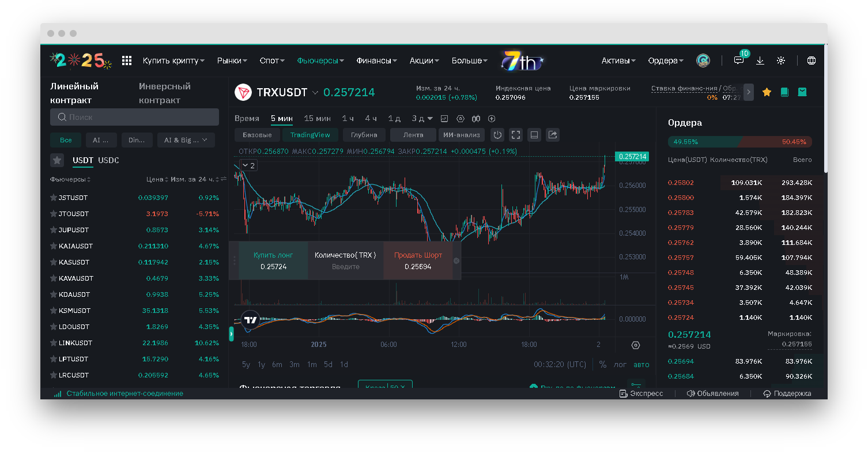This screenshot has height=457, width=868.
Task: Open the time-axis settings hexagon icon
Action: pos(636,345)
